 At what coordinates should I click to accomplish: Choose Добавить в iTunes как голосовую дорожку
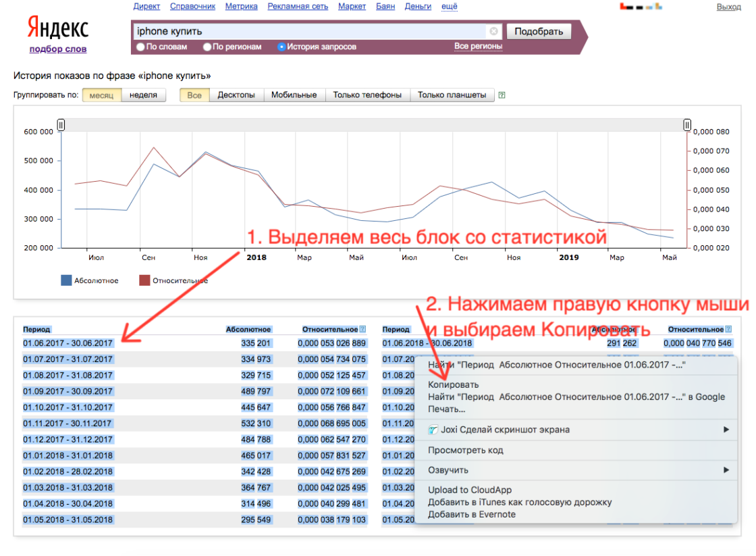click(x=520, y=503)
